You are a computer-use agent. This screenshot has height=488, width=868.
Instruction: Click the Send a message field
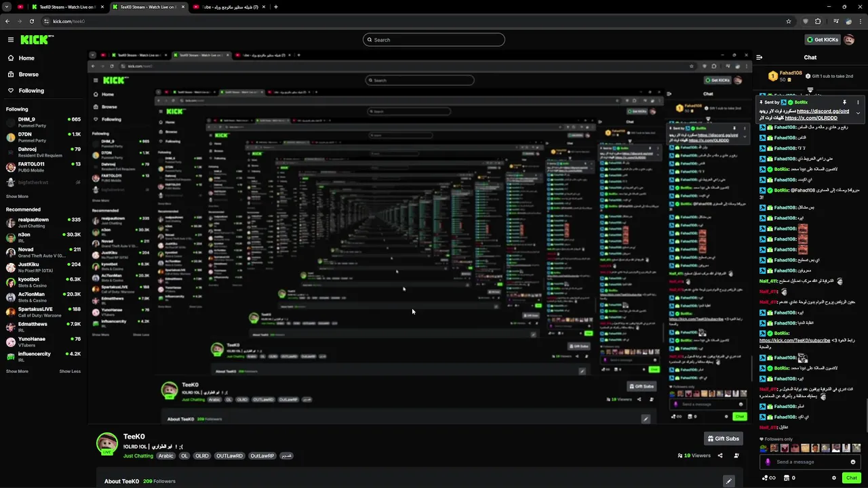(810, 462)
